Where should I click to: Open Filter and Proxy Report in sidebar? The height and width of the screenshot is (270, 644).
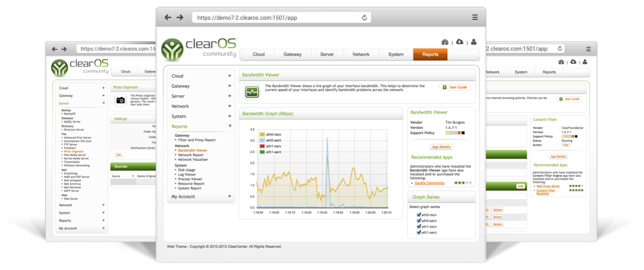pos(197,140)
